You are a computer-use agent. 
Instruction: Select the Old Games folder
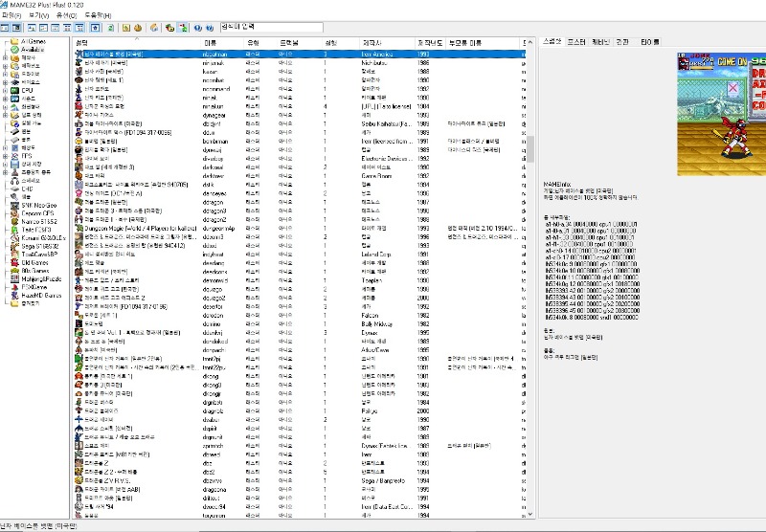point(30,262)
